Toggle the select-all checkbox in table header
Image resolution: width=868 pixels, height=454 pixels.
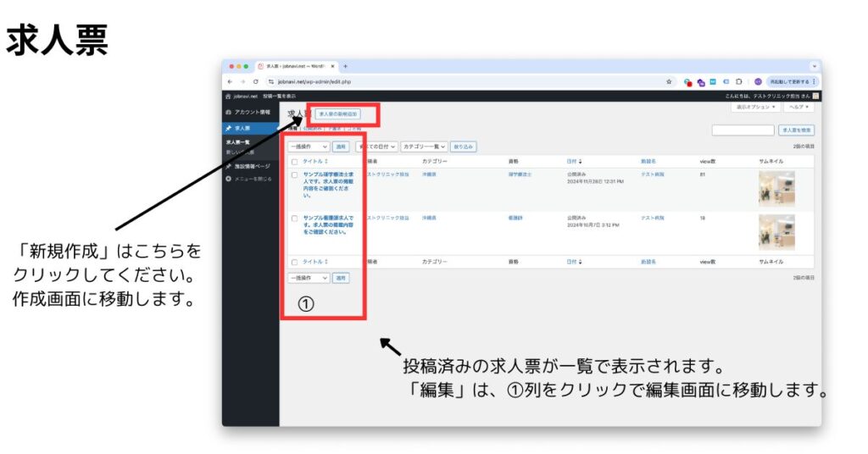tap(295, 161)
